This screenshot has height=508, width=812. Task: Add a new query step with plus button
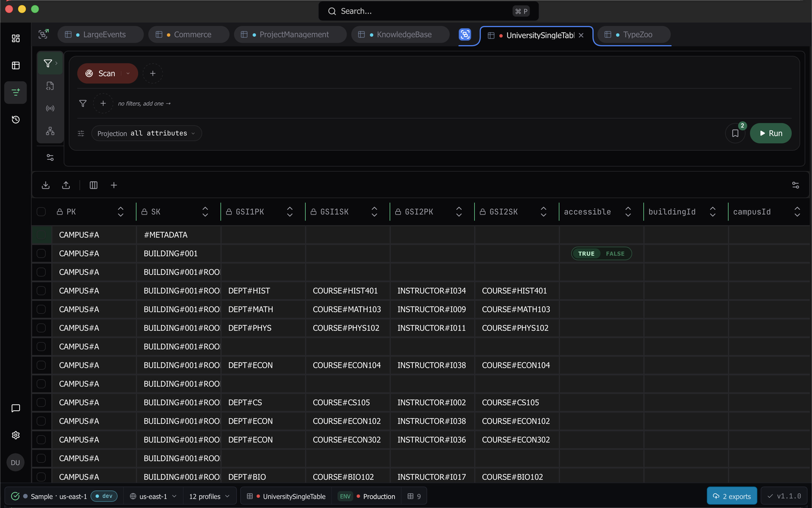pyautogui.click(x=153, y=73)
